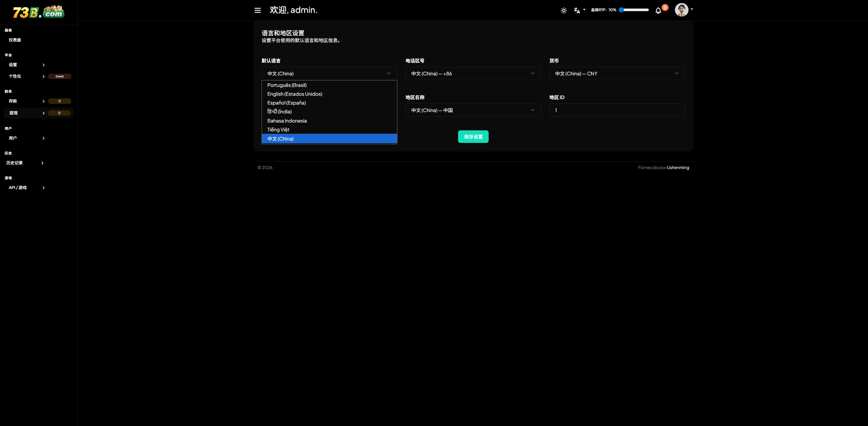Viewport: 868px width, 426px height.
Task: Click the 73B.com logo
Action: click(39, 12)
